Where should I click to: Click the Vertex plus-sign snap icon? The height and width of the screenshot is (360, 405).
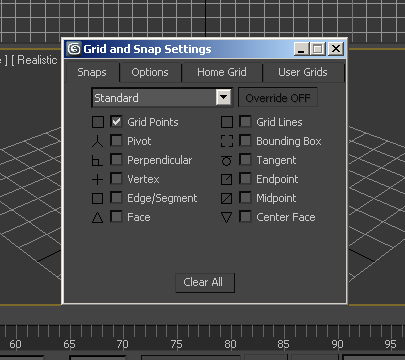97,180
